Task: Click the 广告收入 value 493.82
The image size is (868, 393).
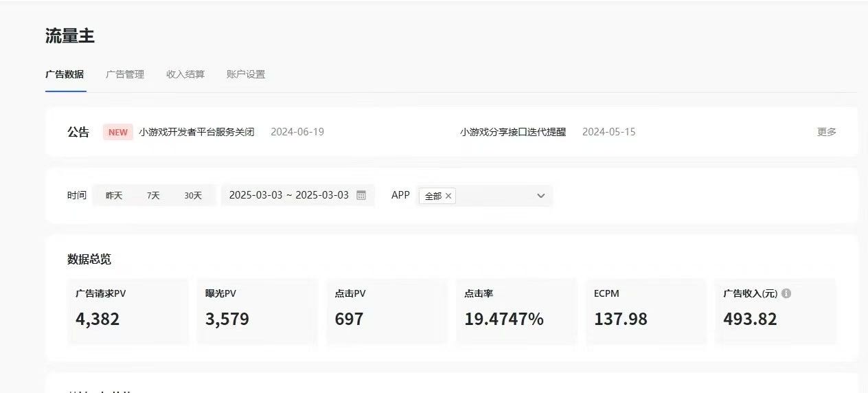Action: click(750, 319)
